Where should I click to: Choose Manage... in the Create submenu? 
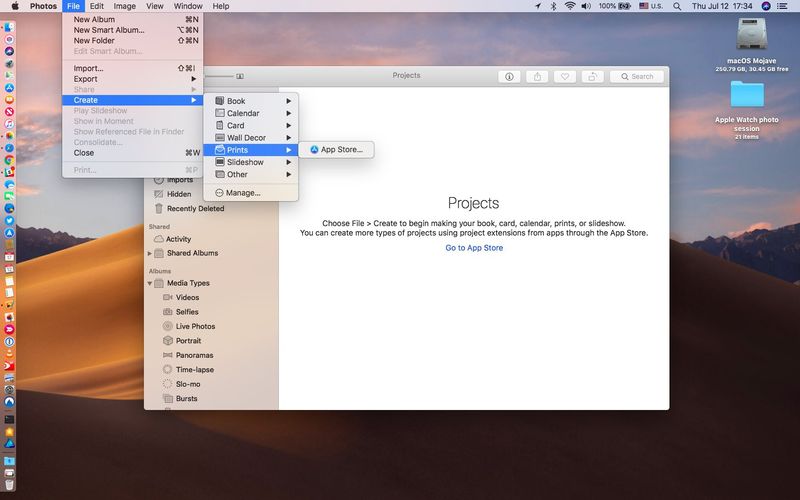pyautogui.click(x=251, y=193)
